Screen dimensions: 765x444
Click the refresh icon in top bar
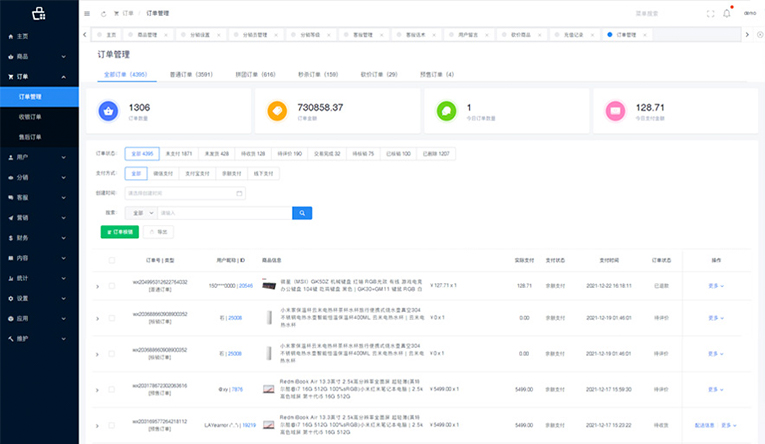102,14
